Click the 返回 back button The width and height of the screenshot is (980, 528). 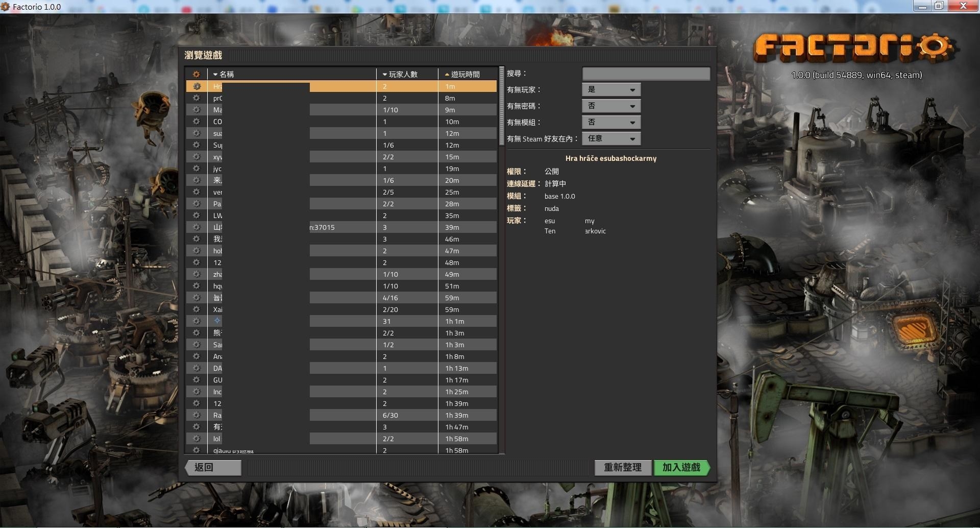[x=213, y=467]
